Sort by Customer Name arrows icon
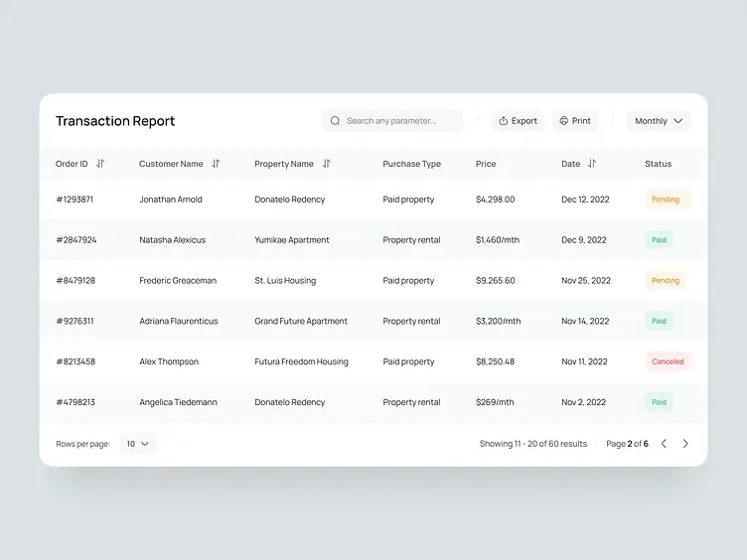This screenshot has width=747, height=560. pyautogui.click(x=216, y=163)
